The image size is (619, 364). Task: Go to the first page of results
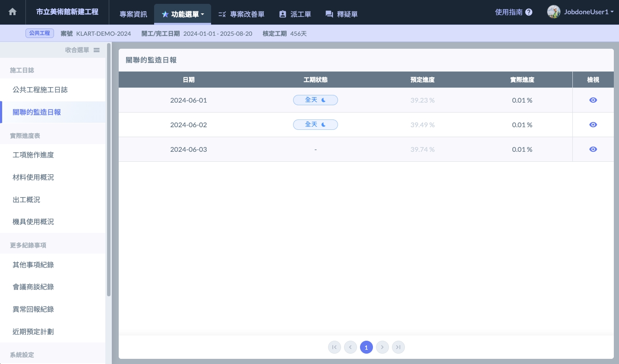click(335, 347)
